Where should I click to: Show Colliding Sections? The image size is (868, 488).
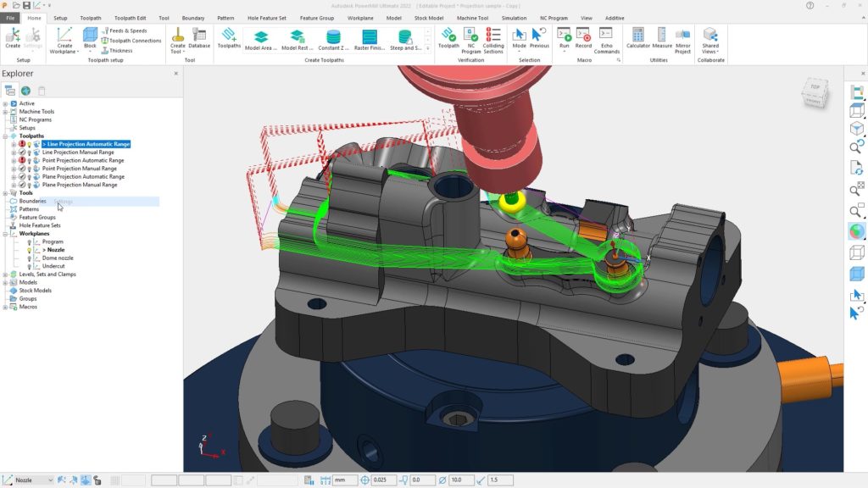coord(493,41)
